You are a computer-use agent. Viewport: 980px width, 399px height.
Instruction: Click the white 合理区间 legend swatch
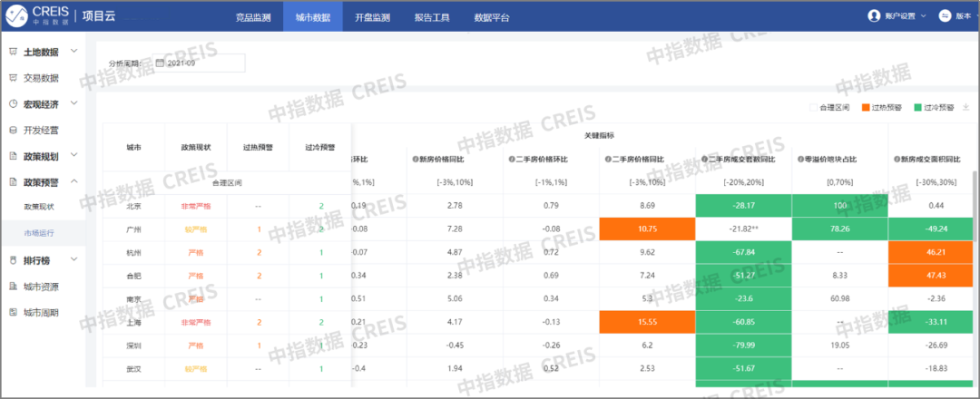point(813,107)
